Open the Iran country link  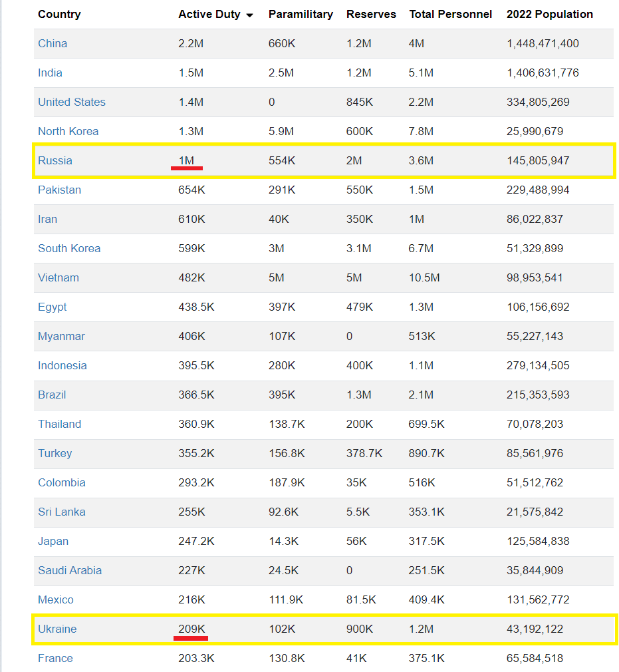47,219
